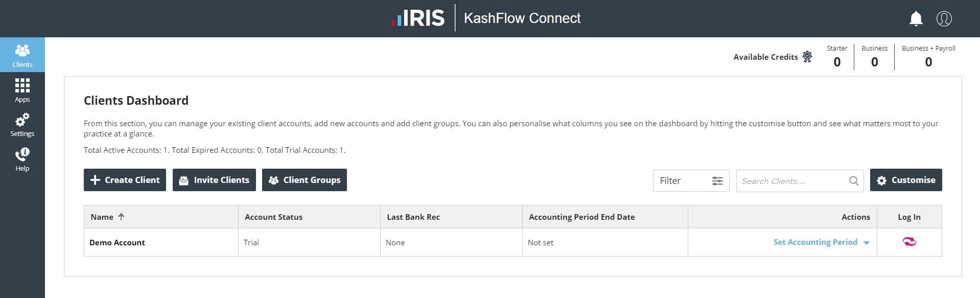Open the Filter sliders icon
Viewport: 980px width, 298px height.
(717, 181)
